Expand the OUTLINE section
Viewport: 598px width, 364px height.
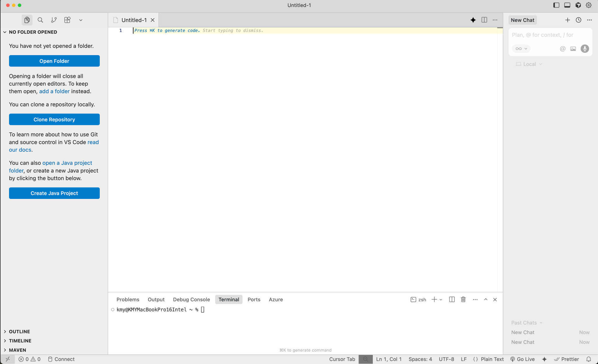(19, 332)
